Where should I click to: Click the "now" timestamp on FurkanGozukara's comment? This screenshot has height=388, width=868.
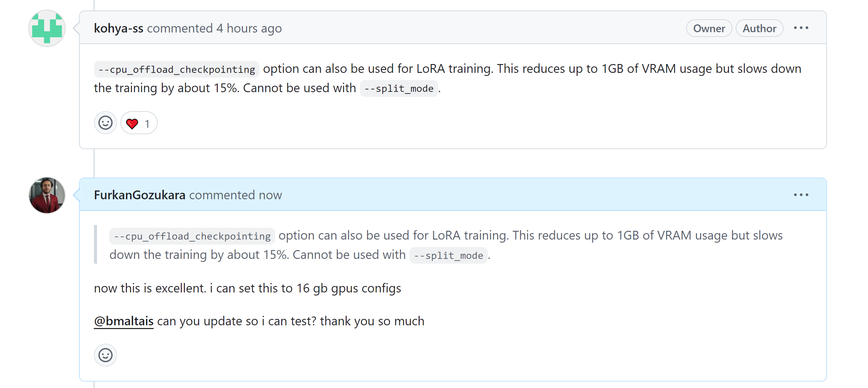(270, 195)
